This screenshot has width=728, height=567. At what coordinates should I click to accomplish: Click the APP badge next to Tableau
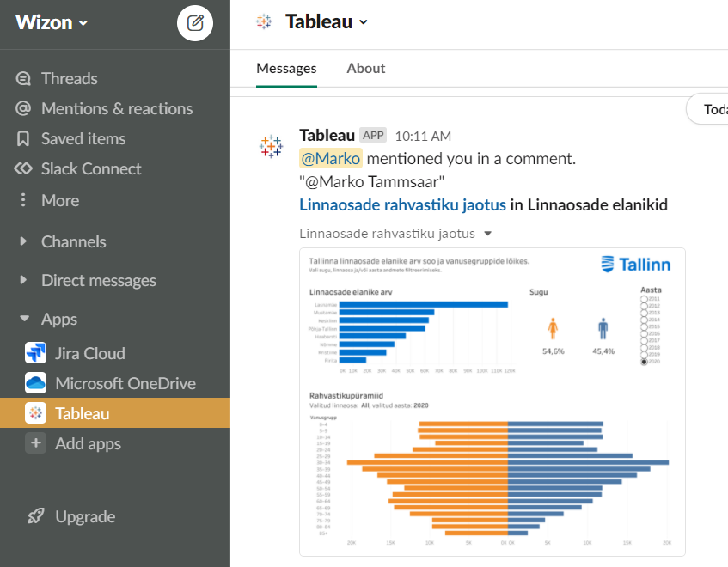point(373,135)
